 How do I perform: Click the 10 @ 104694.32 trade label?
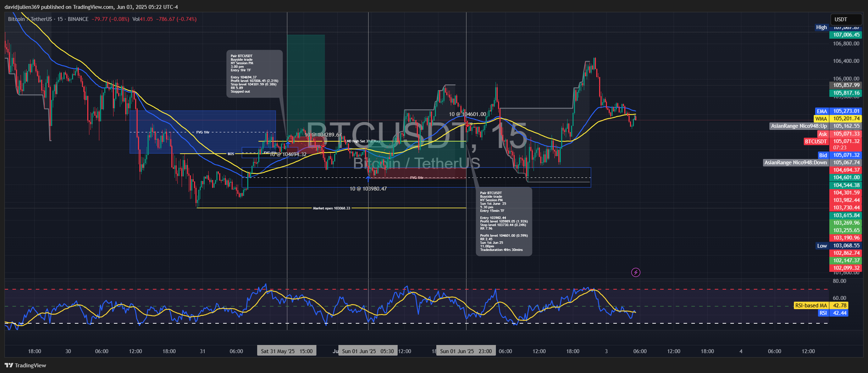[288, 154]
